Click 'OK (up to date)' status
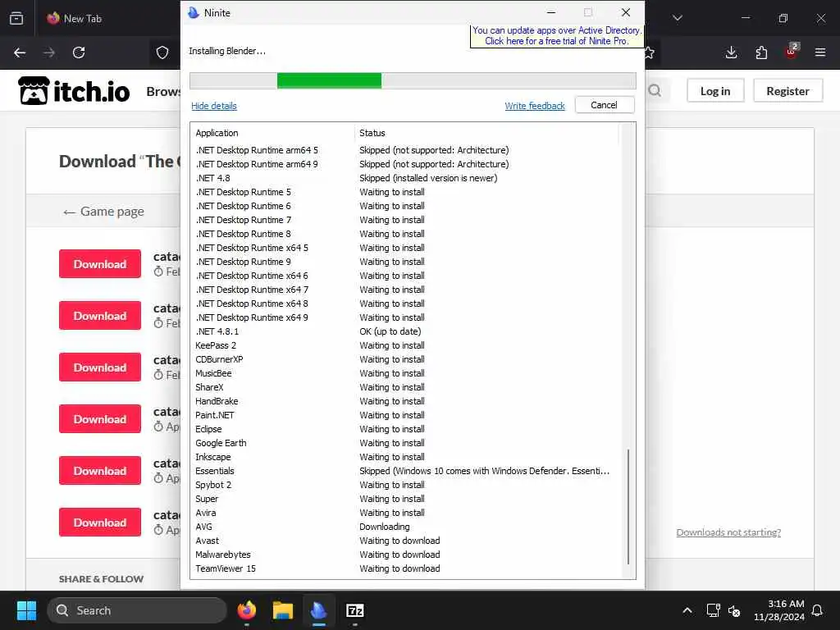Viewport: 840px width, 630px height. click(x=390, y=331)
